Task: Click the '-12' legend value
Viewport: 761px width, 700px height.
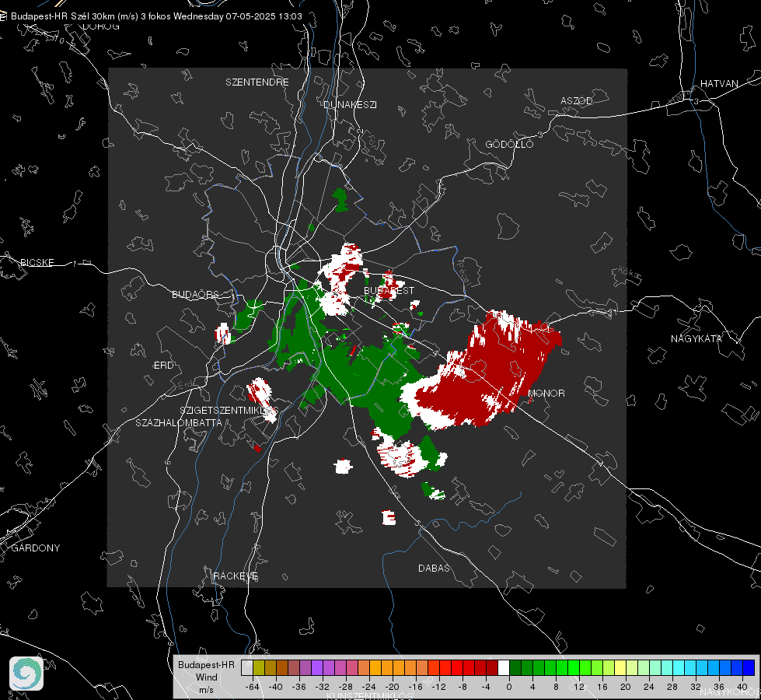Action: pos(438,687)
